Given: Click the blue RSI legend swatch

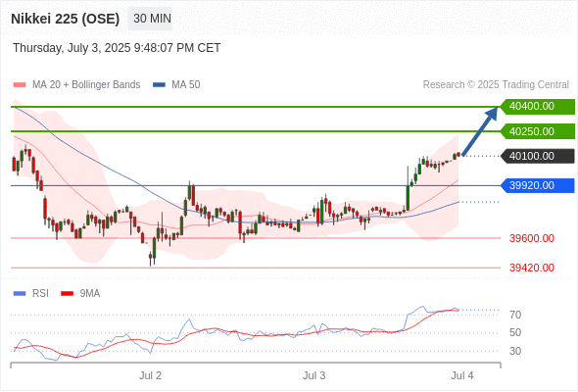Looking at the screenshot, I should tap(20, 294).
